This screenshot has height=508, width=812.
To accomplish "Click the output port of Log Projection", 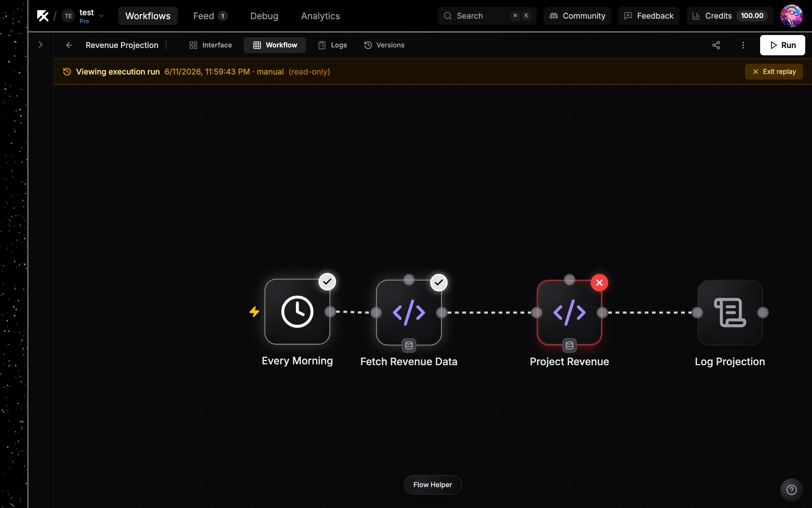I will pos(763,312).
